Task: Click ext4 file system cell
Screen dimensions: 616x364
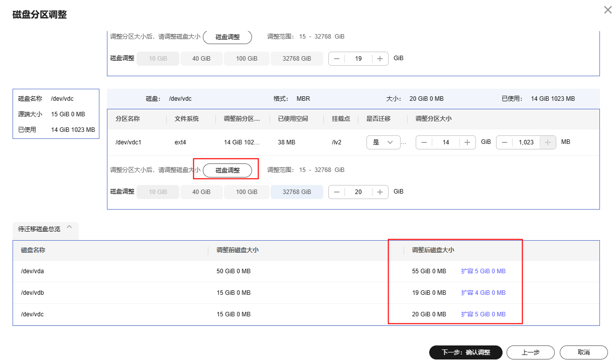Action: (180, 142)
